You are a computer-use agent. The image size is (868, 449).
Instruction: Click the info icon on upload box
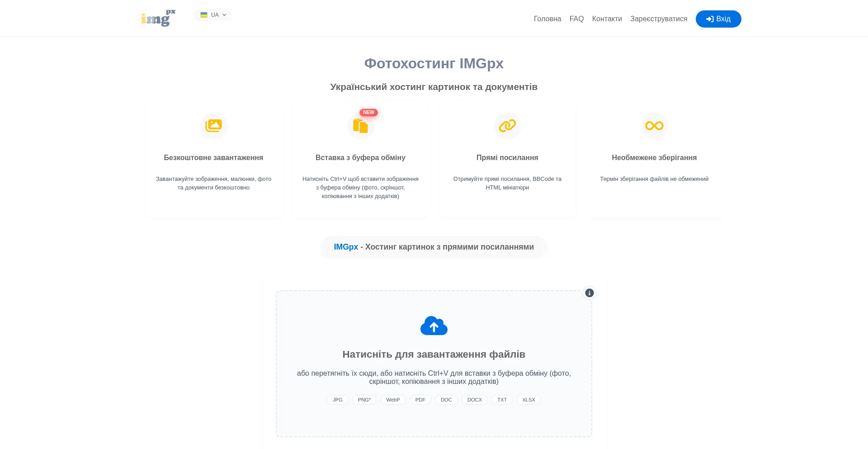pos(589,293)
